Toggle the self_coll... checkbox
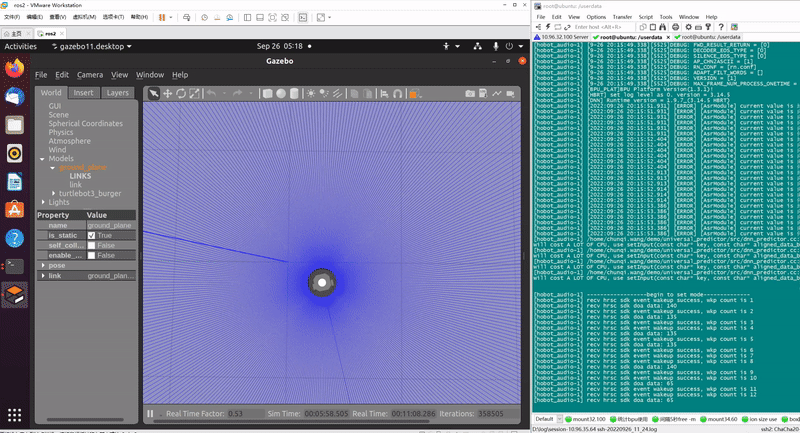This screenshot has width=800, height=433. [91, 245]
